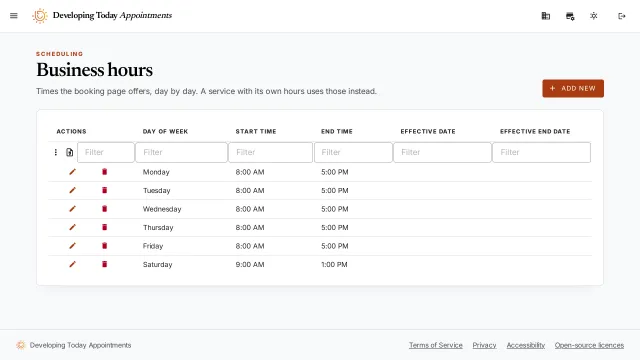Delete the Thursday business hours row
This screenshot has width=640, height=360.
[104, 227]
